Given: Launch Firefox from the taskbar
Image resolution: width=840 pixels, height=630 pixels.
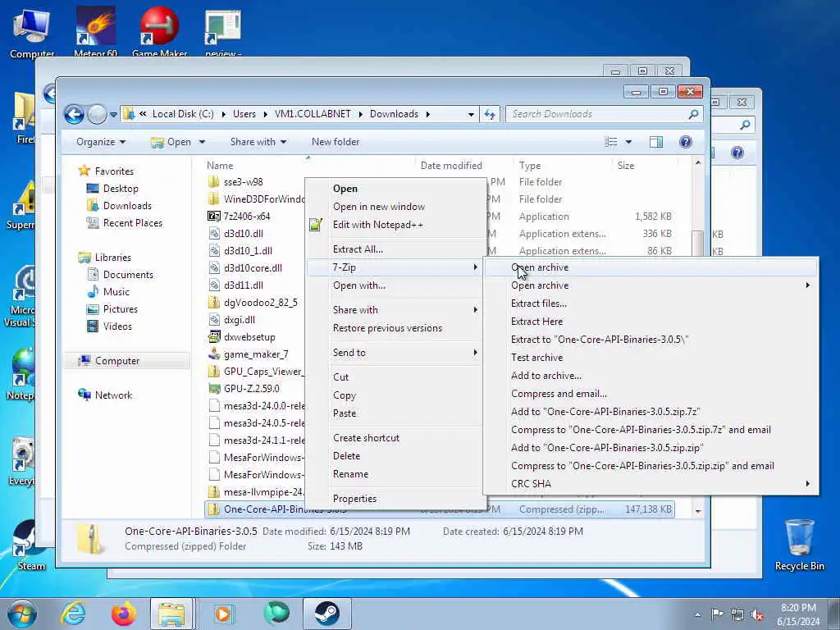Looking at the screenshot, I should click(x=123, y=614).
